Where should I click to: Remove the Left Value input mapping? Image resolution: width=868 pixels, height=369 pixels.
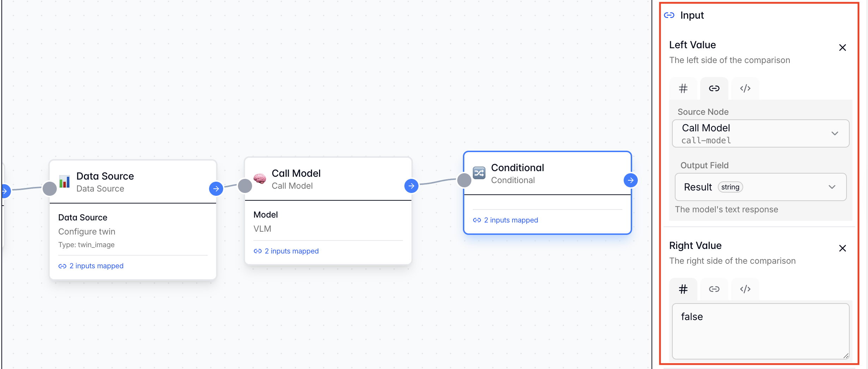842,48
